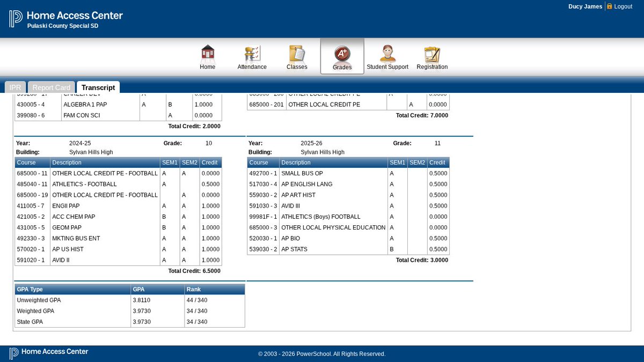Click the SMALL BUS OP description
Screen dimensions: 644x362
302,174
